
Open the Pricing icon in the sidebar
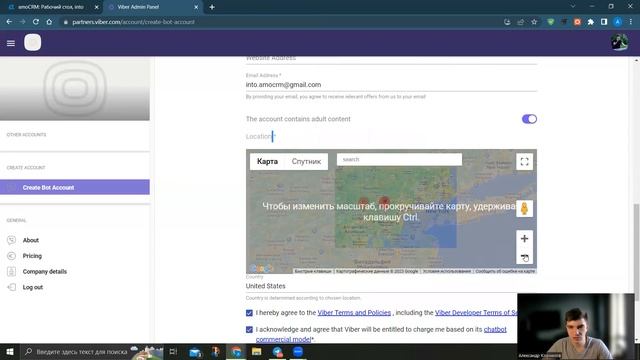coord(11,256)
